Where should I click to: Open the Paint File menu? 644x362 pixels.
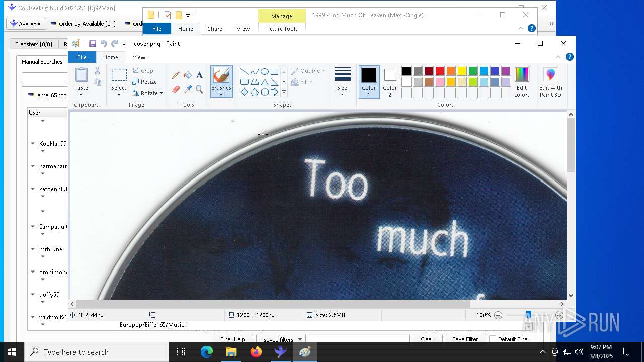[x=82, y=57]
